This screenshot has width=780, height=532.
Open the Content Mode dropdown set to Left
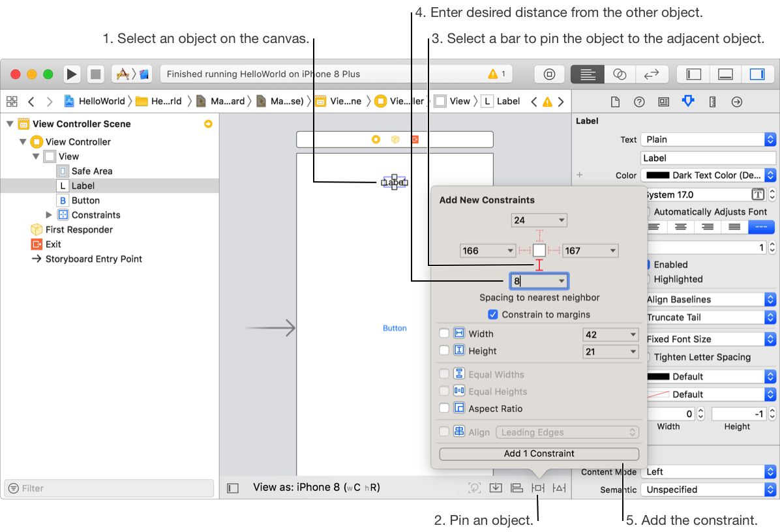(x=708, y=472)
